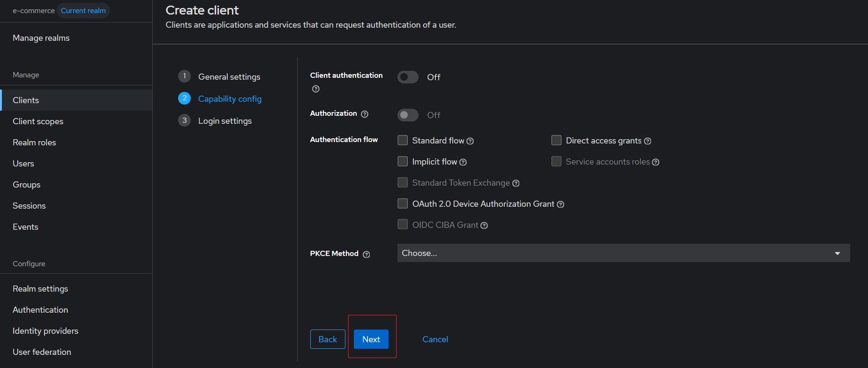
Task: Turn on the Client authentication switch
Action: click(408, 77)
